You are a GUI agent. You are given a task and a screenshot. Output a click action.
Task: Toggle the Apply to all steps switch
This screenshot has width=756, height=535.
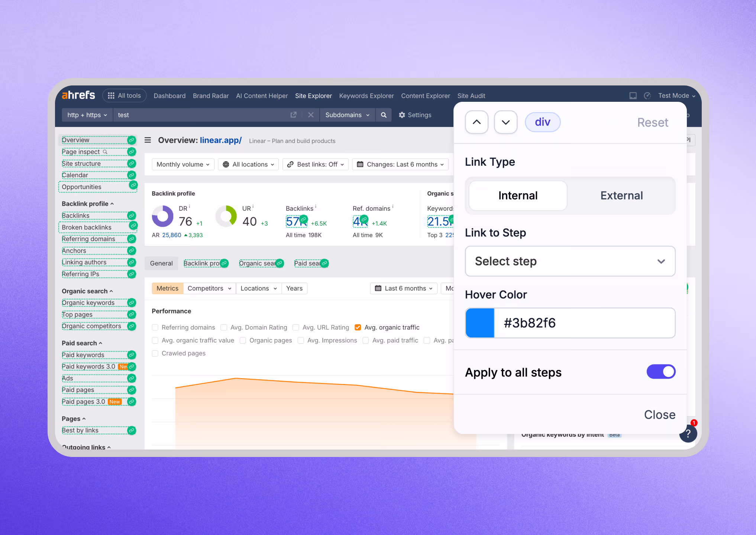(x=661, y=372)
